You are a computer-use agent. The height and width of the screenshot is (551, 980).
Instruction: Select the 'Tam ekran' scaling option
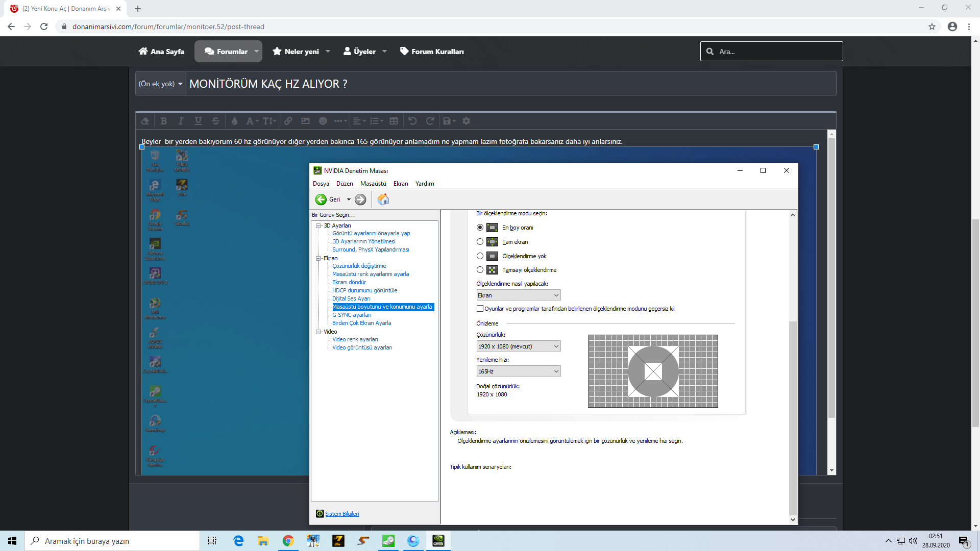[x=480, y=242]
